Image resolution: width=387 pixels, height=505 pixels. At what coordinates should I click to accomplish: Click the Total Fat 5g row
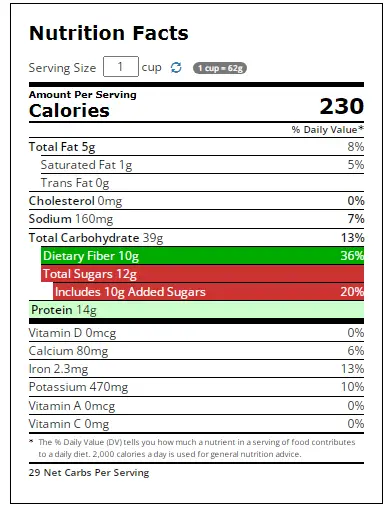click(196, 147)
